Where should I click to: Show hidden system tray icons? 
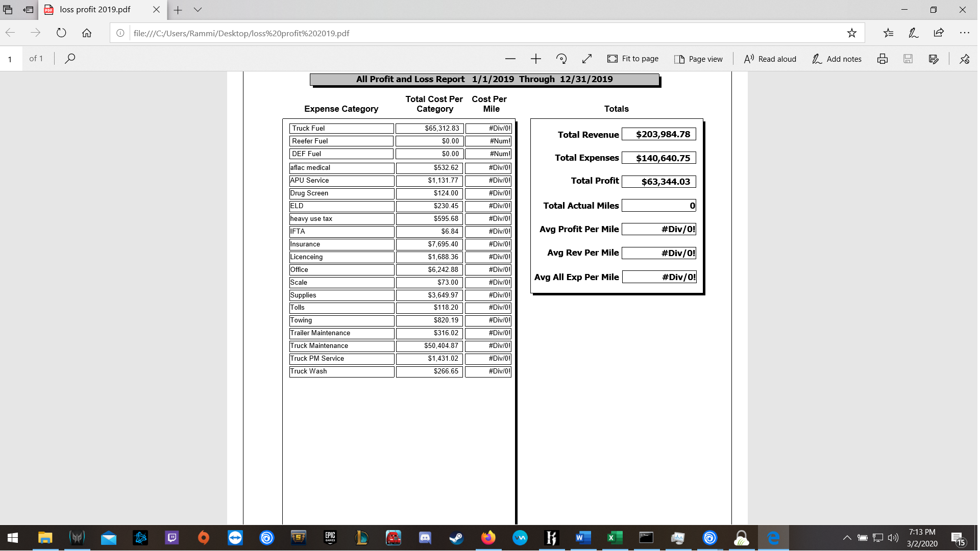847,538
